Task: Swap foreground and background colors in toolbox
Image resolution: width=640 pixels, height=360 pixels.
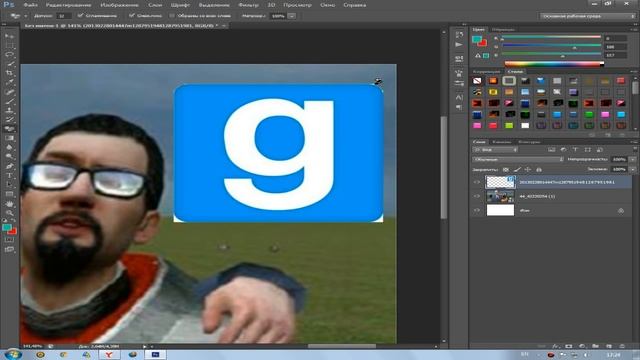Action: tap(13, 221)
